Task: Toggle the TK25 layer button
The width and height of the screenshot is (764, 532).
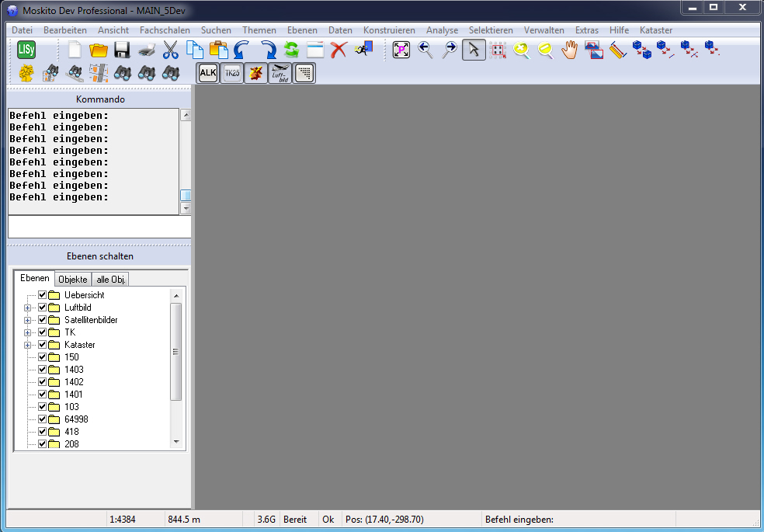Action: (x=232, y=73)
